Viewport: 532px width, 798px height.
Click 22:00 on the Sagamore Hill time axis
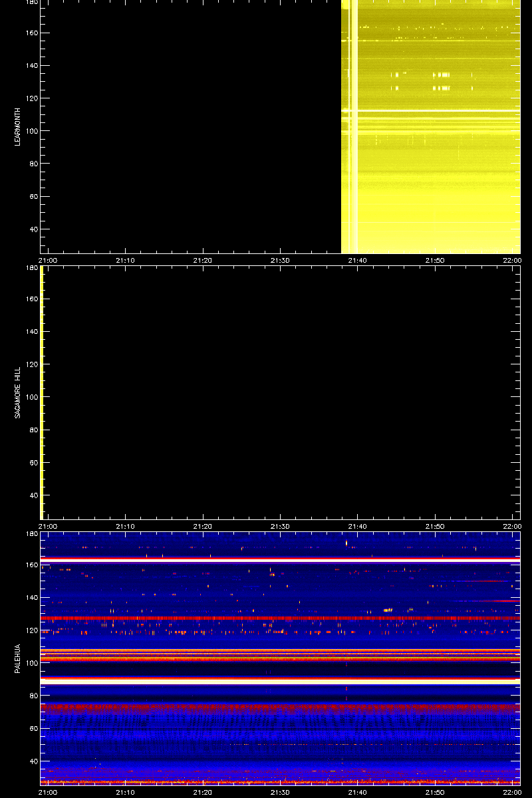tap(512, 527)
